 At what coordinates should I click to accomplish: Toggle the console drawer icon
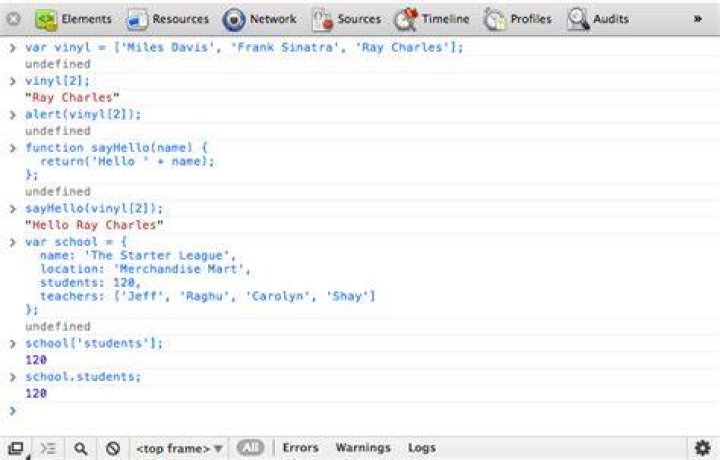[x=48, y=448]
